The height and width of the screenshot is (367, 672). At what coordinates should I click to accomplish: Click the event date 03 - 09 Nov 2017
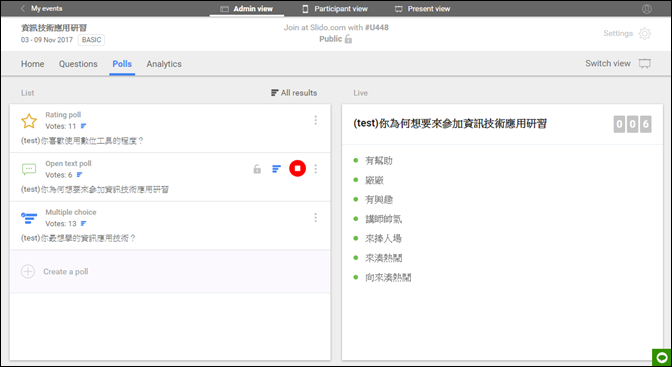48,40
